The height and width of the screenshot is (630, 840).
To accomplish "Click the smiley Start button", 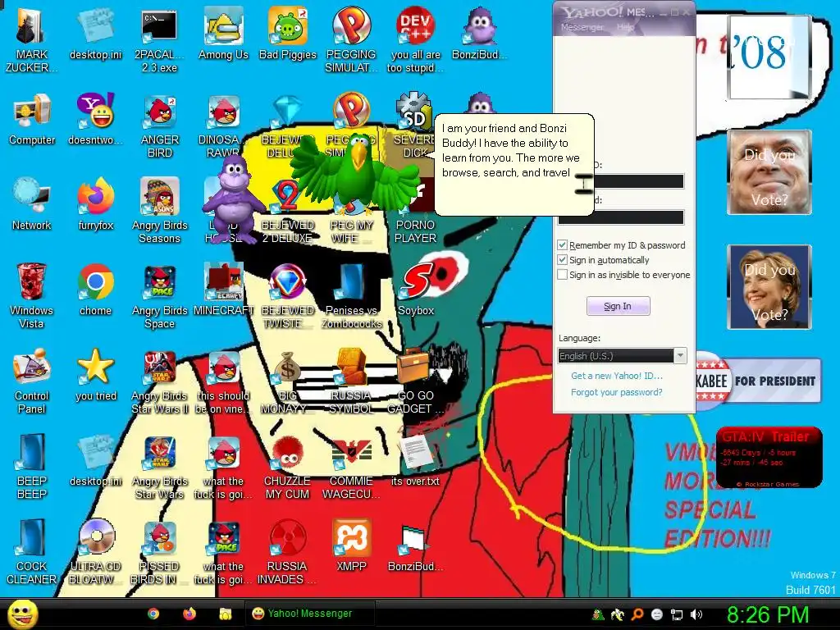I will pos(22,614).
